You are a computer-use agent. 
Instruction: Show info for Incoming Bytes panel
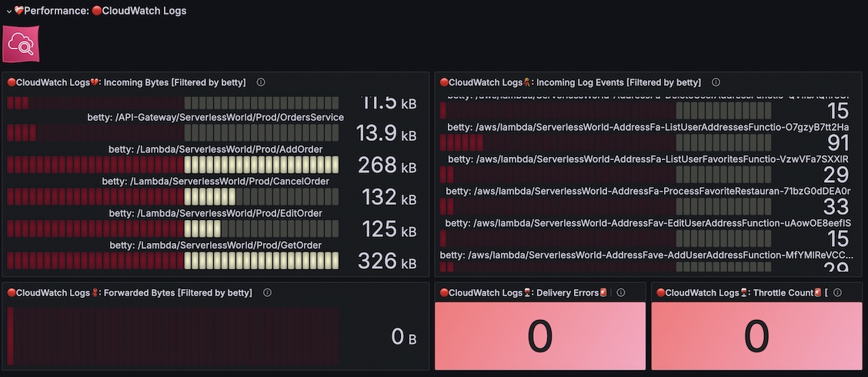[261, 82]
